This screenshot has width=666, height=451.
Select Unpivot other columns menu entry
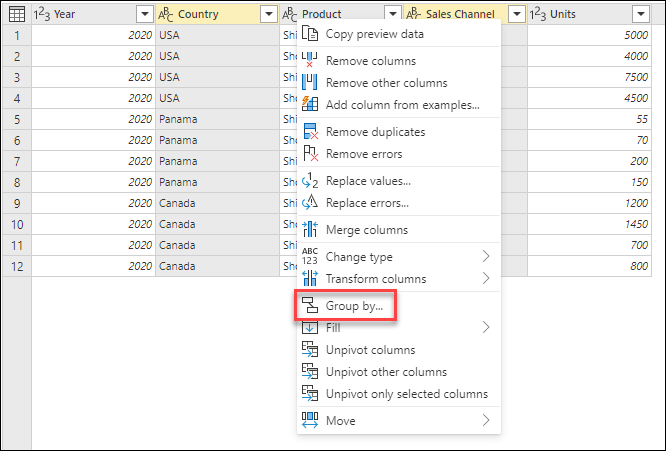pos(399,372)
